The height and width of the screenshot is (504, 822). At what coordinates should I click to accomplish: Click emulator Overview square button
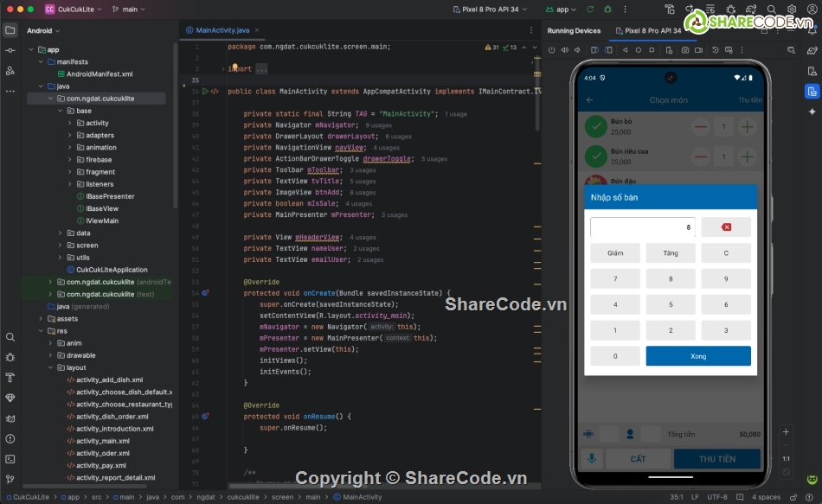click(652, 50)
